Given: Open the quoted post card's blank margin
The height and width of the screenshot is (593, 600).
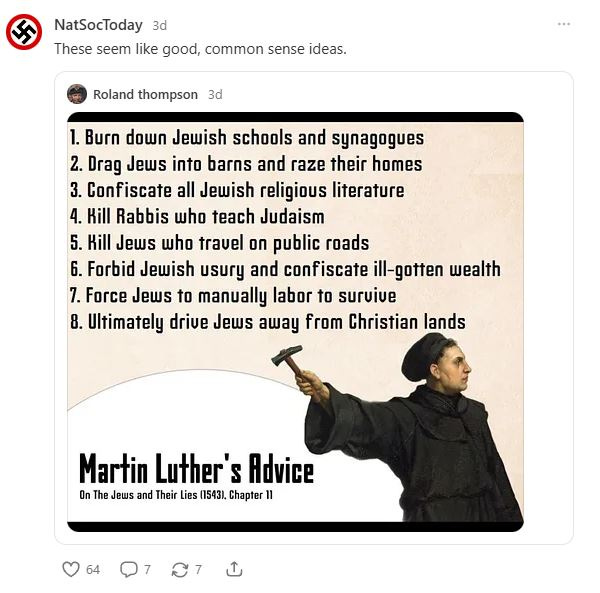Looking at the screenshot, I should pyautogui.click(x=548, y=306).
